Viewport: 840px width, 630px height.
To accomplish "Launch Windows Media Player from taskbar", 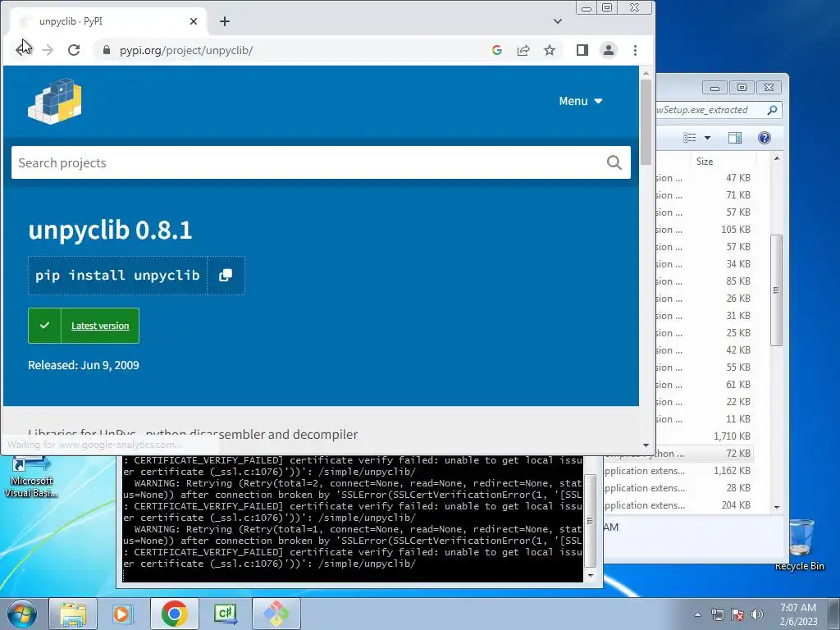I will 123,614.
